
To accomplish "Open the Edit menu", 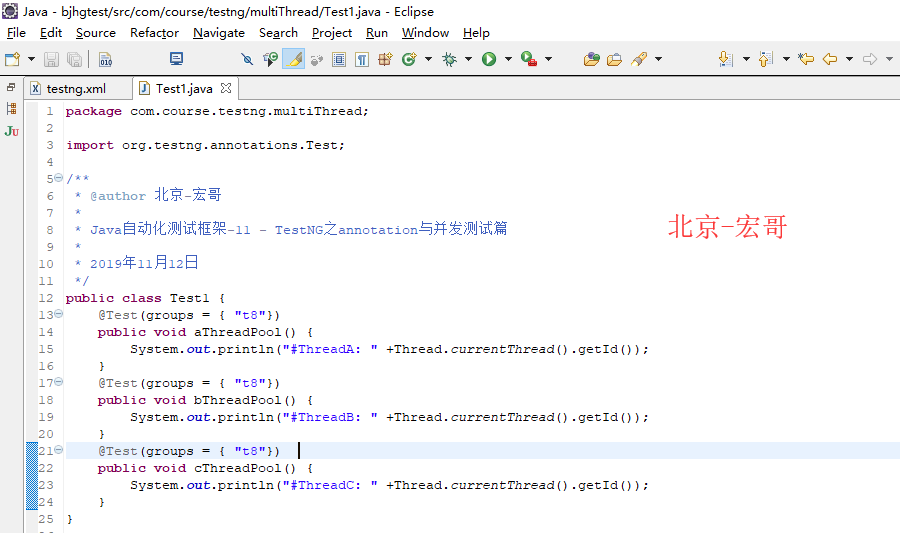I will click(x=51, y=33).
